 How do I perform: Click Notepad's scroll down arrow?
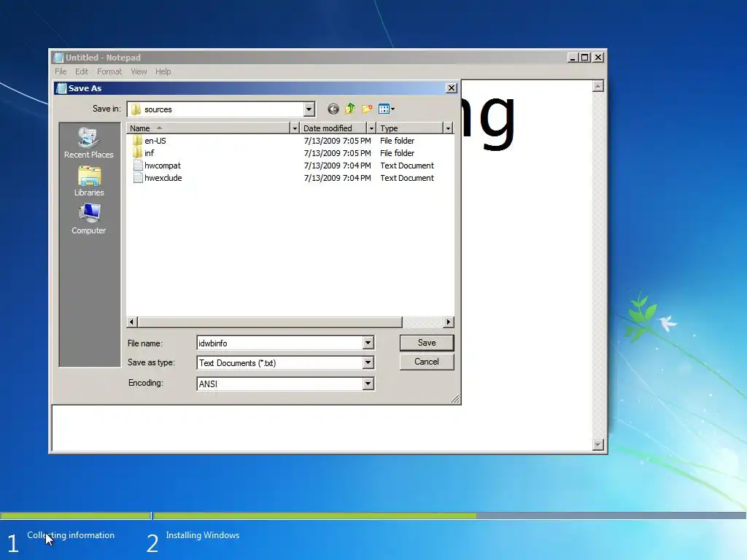point(598,445)
